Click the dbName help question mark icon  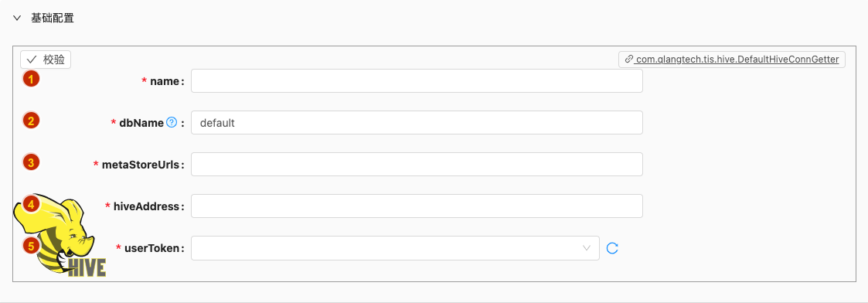172,122
